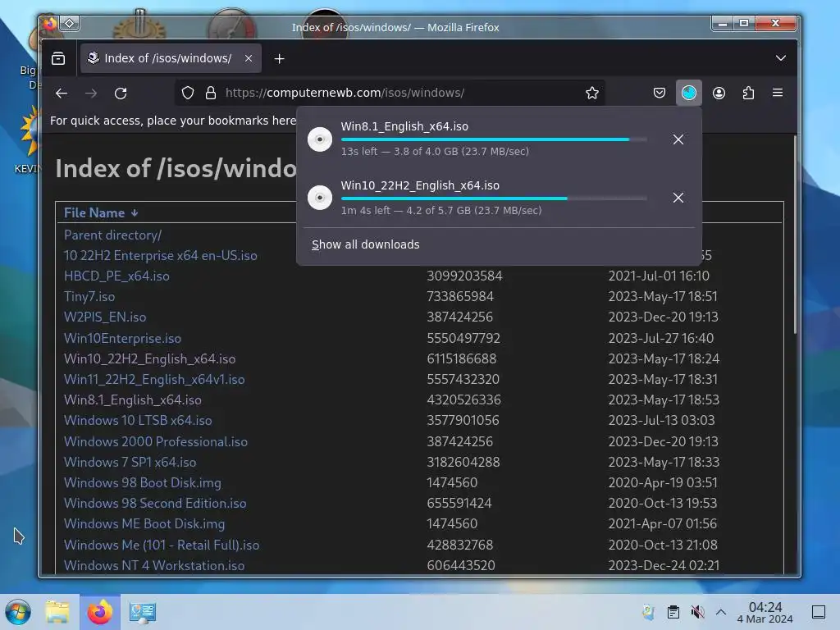
Task: Open Win11_22H2_English_x64v1.iso link
Action: (x=154, y=379)
